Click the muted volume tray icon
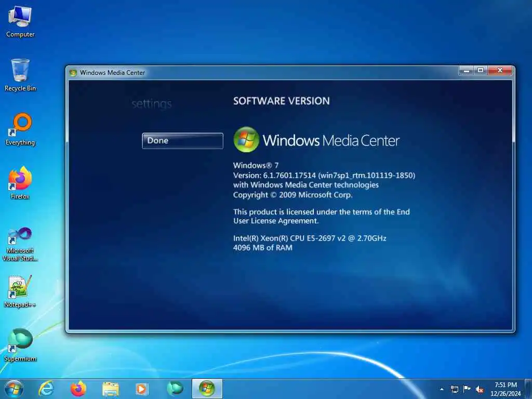The width and height of the screenshot is (532, 399). click(x=480, y=390)
